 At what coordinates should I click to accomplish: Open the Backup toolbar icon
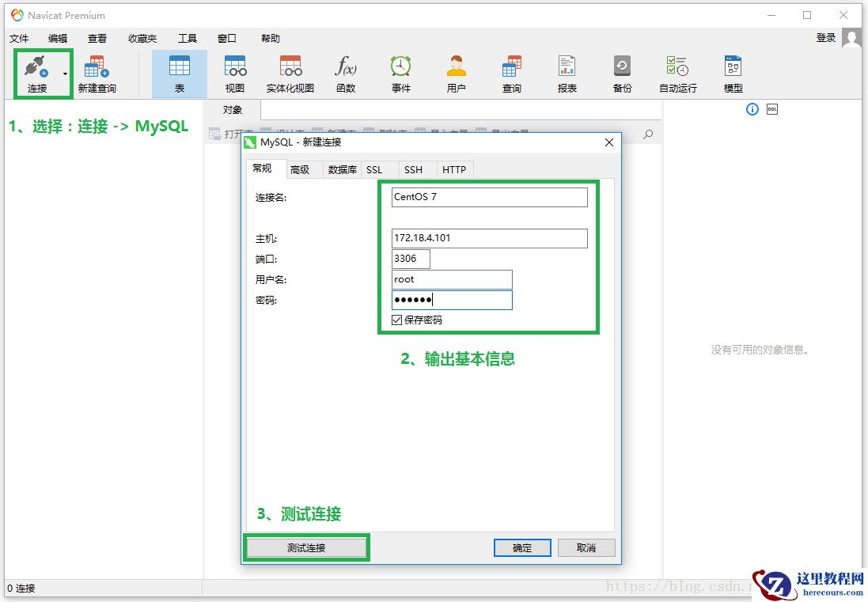tap(622, 66)
